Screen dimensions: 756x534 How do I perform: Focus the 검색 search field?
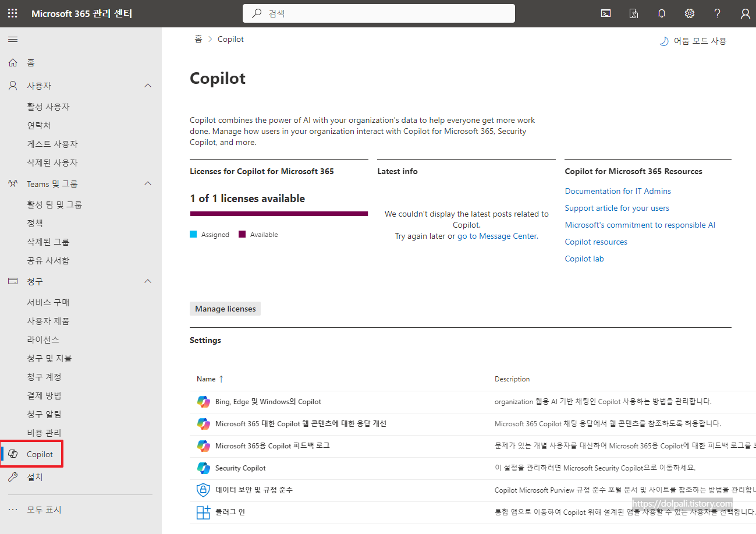tap(379, 13)
